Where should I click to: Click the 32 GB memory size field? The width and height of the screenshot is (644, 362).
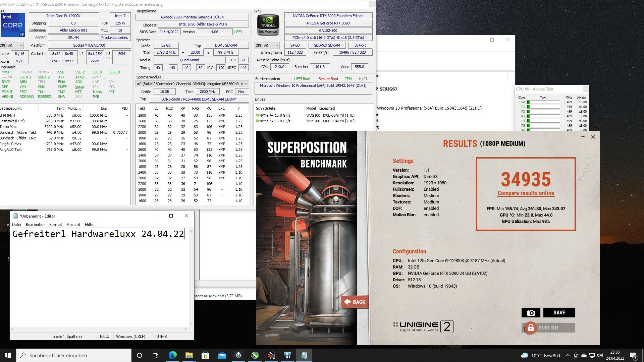click(166, 45)
